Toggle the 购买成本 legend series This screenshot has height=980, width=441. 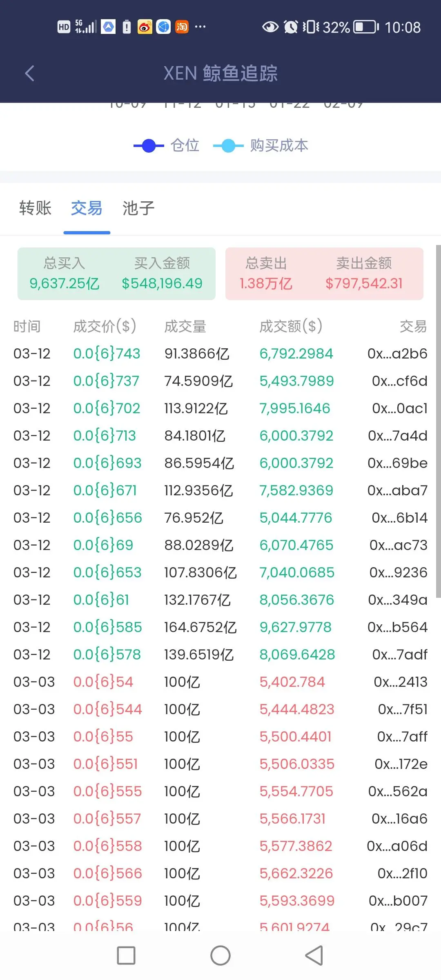pyautogui.click(x=261, y=145)
